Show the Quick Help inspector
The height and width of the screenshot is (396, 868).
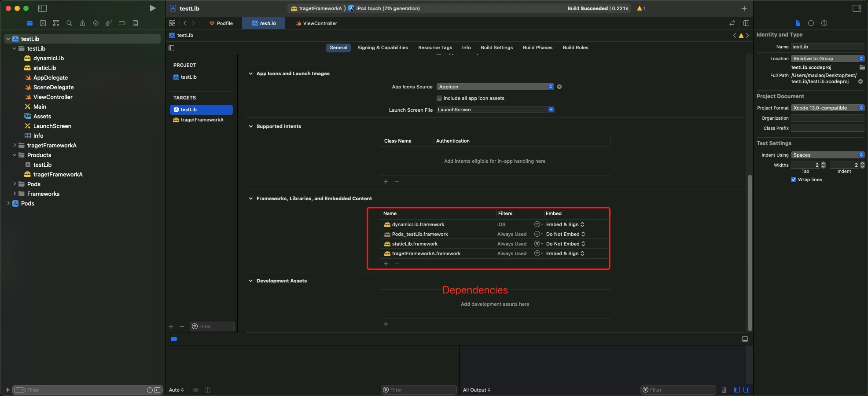tap(824, 23)
